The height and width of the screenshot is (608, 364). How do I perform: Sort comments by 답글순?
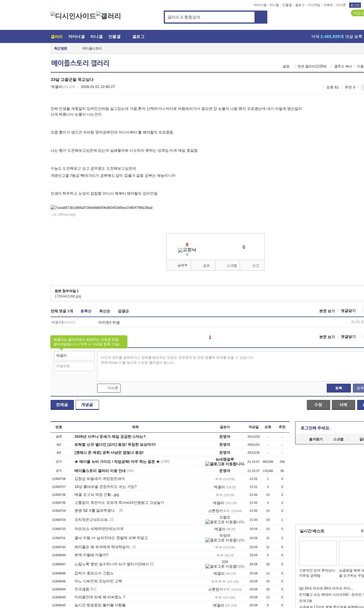click(123, 311)
